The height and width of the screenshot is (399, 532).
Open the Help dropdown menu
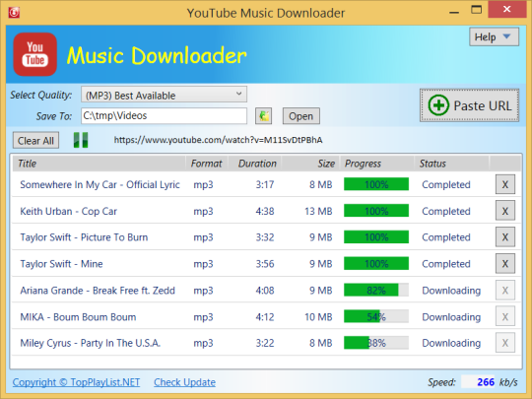point(494,36)
